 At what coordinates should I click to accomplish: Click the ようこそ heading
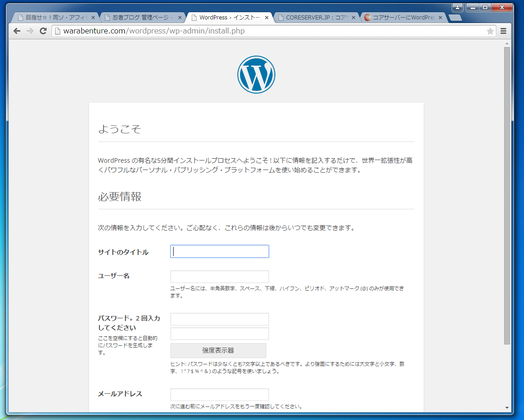tap(120, 129)
